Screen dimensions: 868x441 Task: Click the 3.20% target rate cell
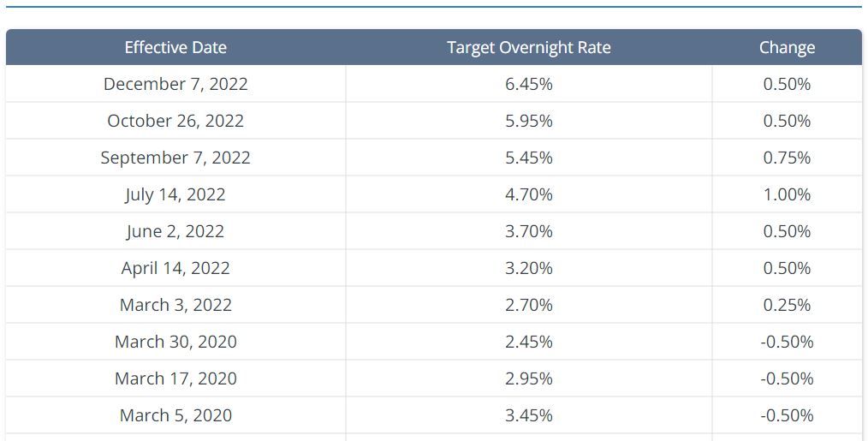pos(529,268)
